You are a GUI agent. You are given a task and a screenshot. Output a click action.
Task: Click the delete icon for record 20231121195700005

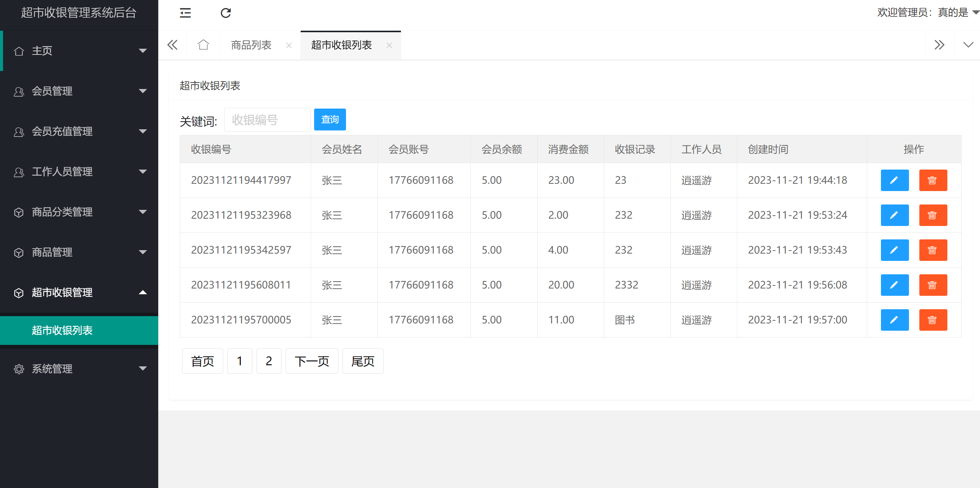pos(933,320)
